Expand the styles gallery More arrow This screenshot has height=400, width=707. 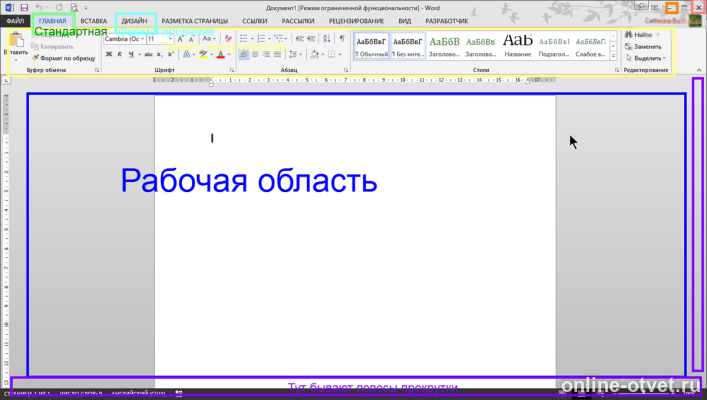pos(613,56)
